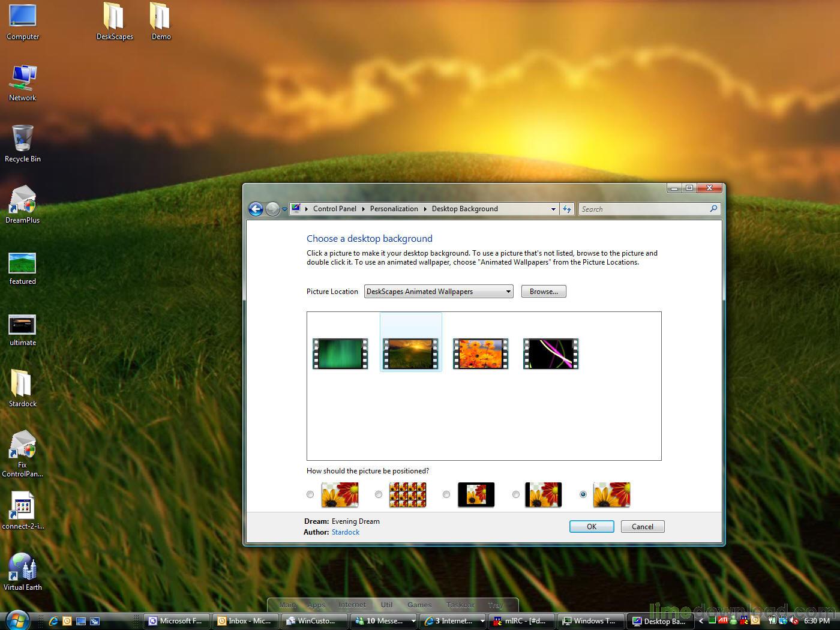Viewport: 840px width, 630px height.
Task: Click the Stardock author link
Action: (345, 532)
